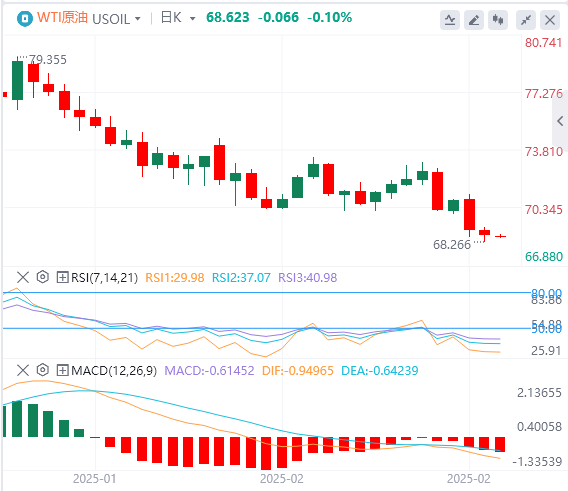Click the MACD(12,26,9) indicator label
The width and height of the screenshot is (568, 491).
click(x=114, y=370)
